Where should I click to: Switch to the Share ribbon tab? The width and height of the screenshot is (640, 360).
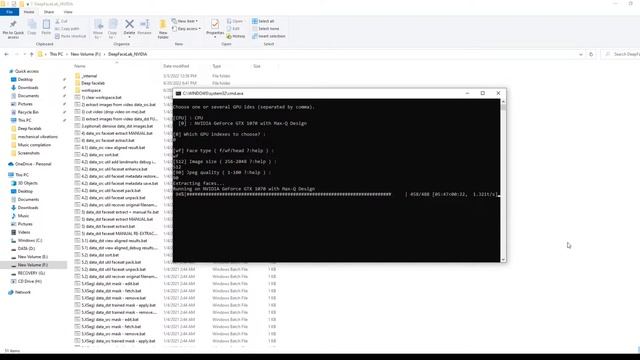click(49, 12)
